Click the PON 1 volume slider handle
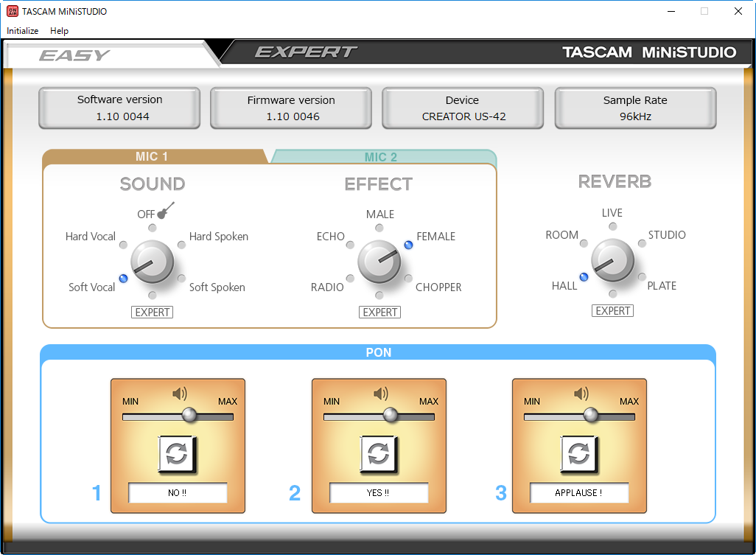Image resolution: width=756 pixels, height=555 pixels. pyautogui.click(x=189, y=415)
